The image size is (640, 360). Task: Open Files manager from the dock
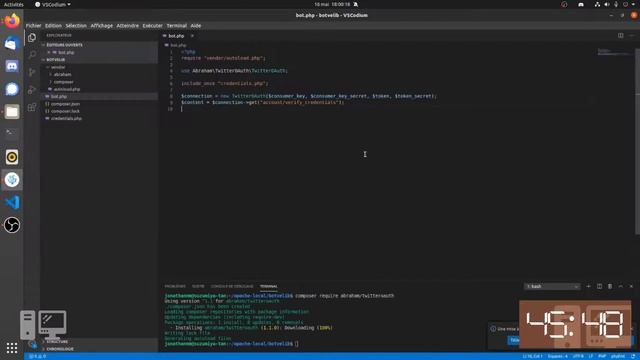[x=12, y=111]
